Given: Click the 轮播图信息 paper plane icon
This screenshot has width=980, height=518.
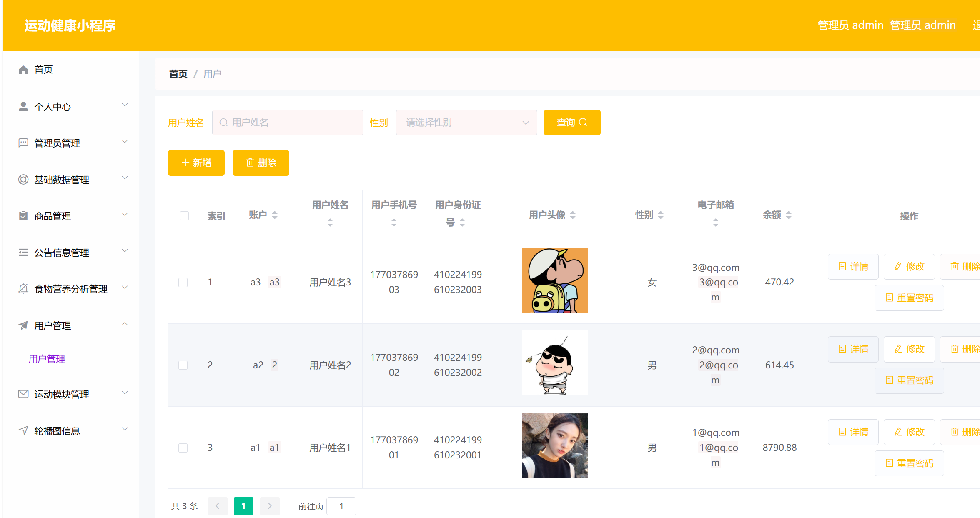Looking at the screenshot, I should coord(23,430).
